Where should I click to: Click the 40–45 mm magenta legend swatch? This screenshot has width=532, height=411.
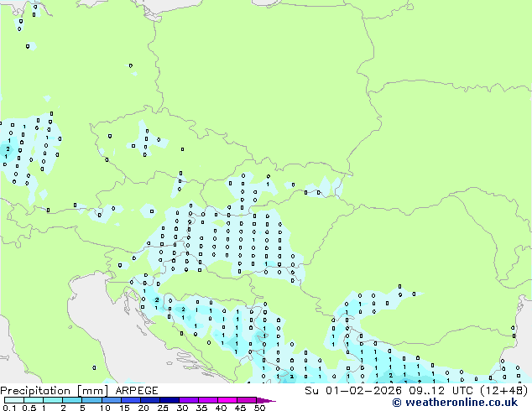pyautogui.click(x=227, y=400)
